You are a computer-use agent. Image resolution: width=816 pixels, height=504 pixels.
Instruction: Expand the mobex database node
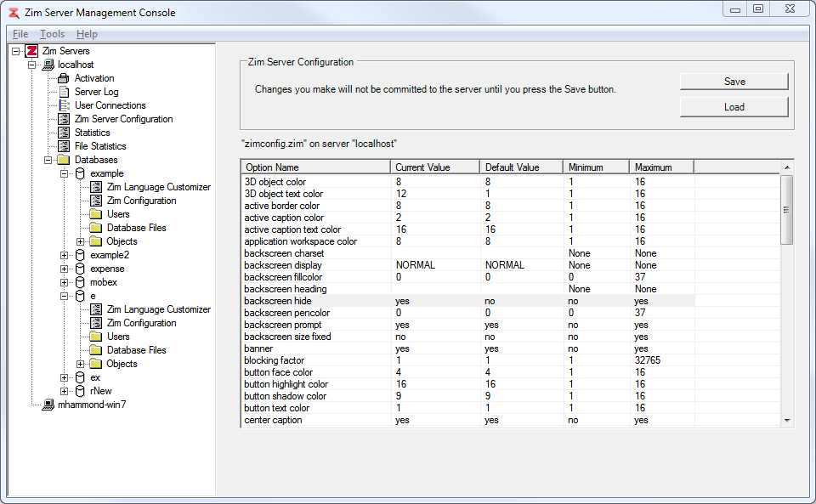click(65, 282)
